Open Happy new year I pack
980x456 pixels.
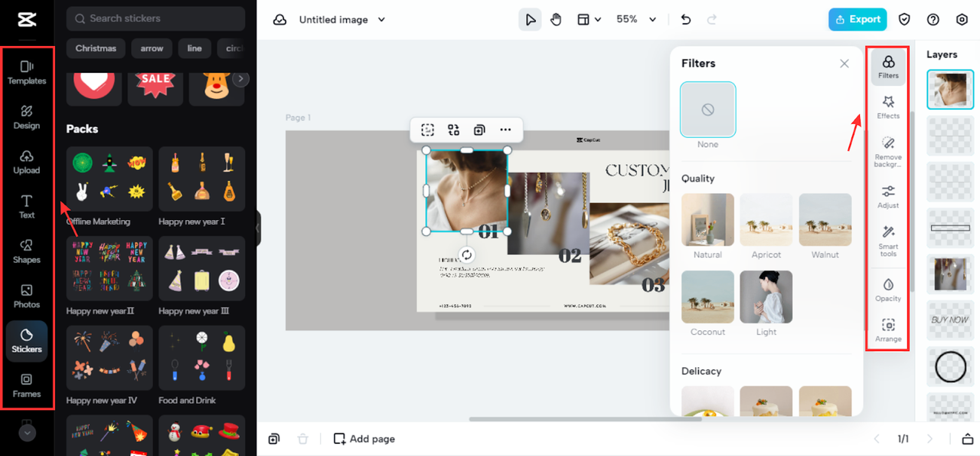pos(202,179)
